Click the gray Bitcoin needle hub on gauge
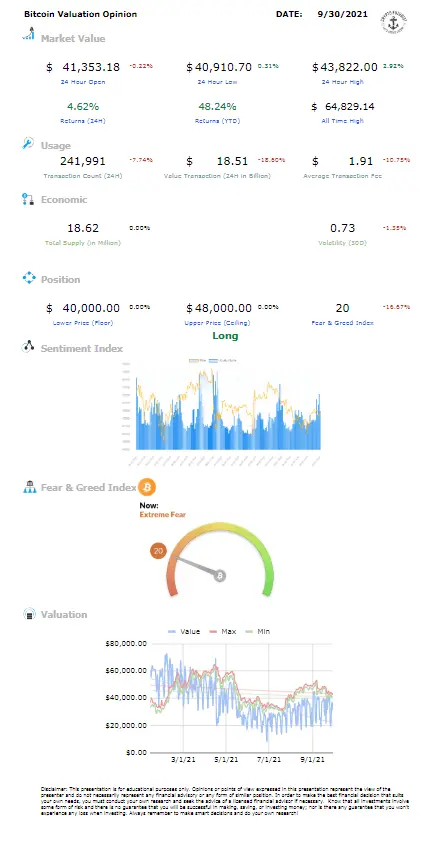This screenshot has height=841, width=441. coord(220,576)
